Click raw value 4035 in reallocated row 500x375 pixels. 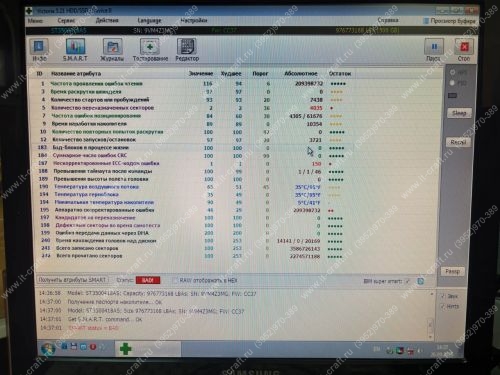316,108
